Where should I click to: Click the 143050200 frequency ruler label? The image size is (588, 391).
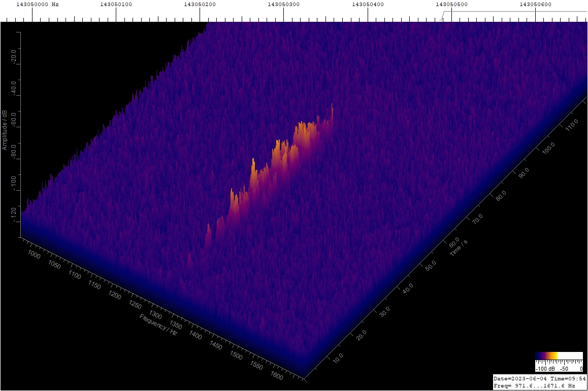[x=200, y=5]
